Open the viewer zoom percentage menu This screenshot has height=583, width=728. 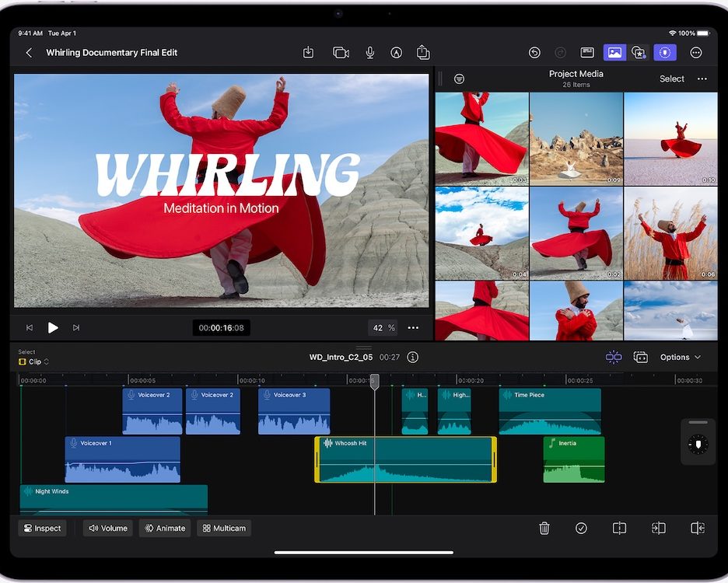tap(383, 328)
